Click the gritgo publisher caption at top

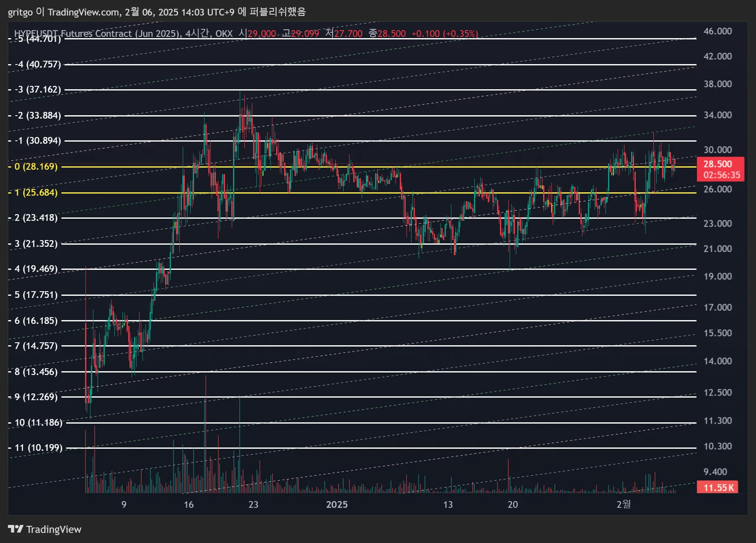157,12
